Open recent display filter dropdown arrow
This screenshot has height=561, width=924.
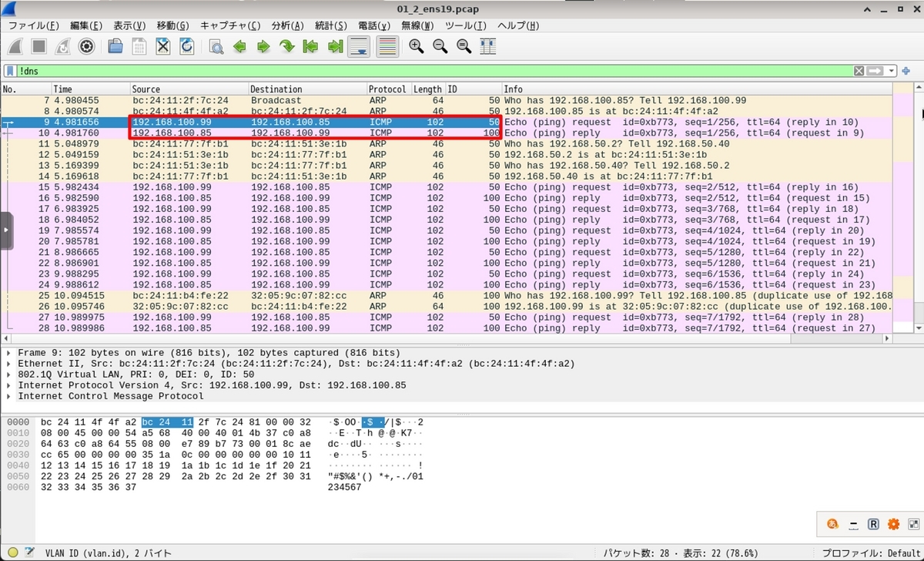coord(892,71)
